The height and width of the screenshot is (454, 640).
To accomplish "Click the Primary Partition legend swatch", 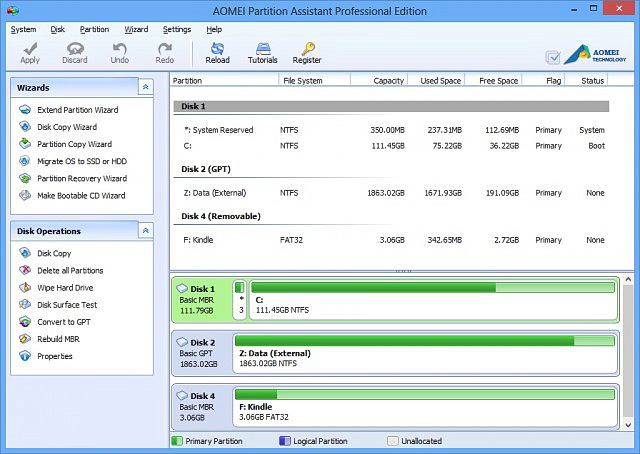I will tap(177, 441).
